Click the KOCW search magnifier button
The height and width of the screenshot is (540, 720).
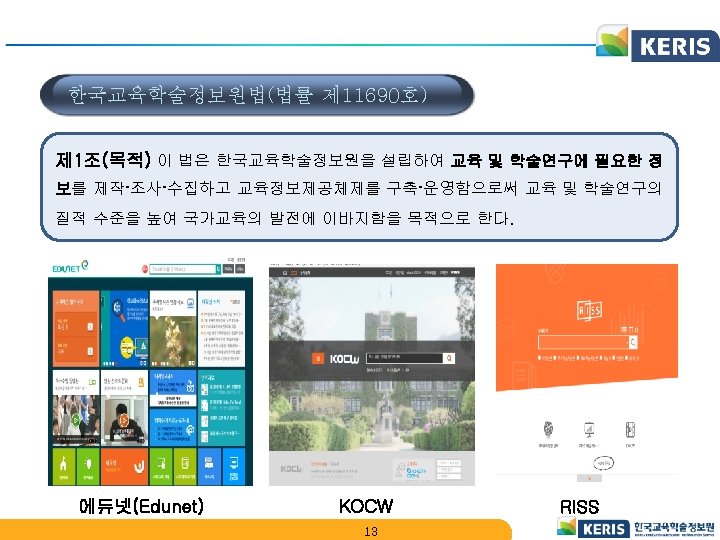pyautogui.click(x=449, y=358)
